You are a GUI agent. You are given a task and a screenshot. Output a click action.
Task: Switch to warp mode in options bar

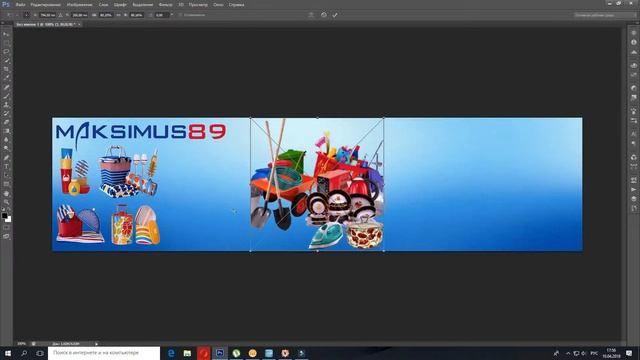click(x=311, y=15)
